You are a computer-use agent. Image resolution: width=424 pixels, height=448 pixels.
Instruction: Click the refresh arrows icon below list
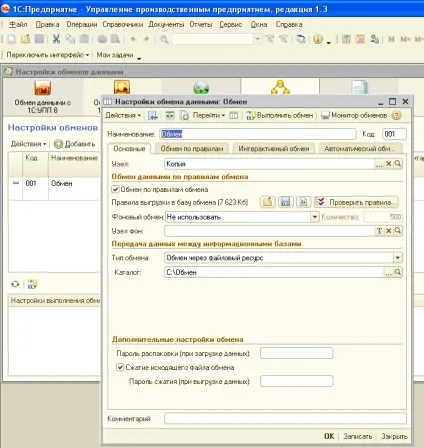point(15,284)
